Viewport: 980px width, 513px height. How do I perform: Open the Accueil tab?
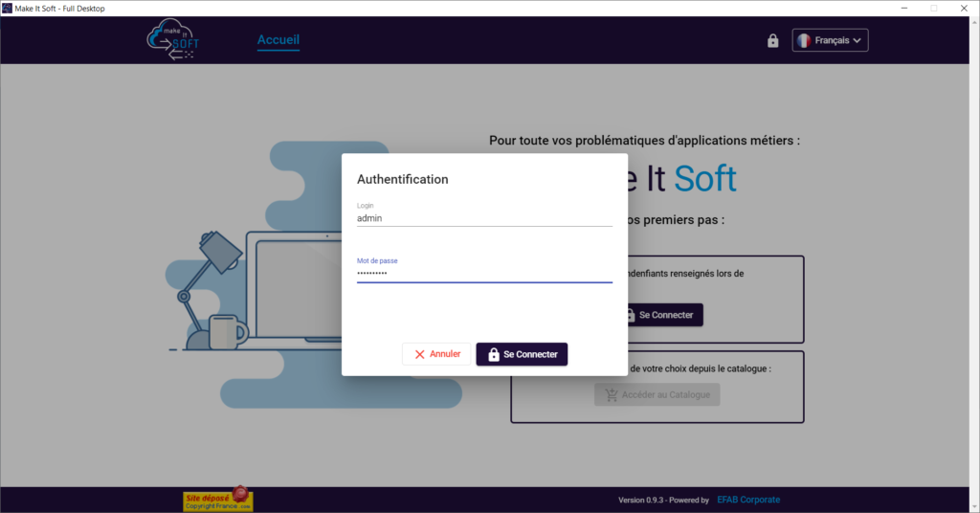pyautogui.click(x=278, y=40)
